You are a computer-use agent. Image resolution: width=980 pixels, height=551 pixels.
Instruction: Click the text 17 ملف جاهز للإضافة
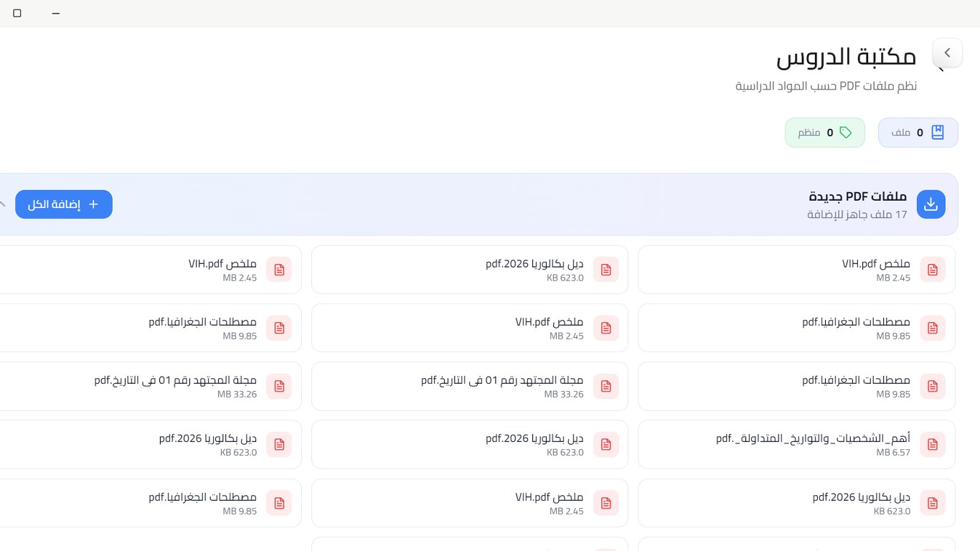[857, 215]
